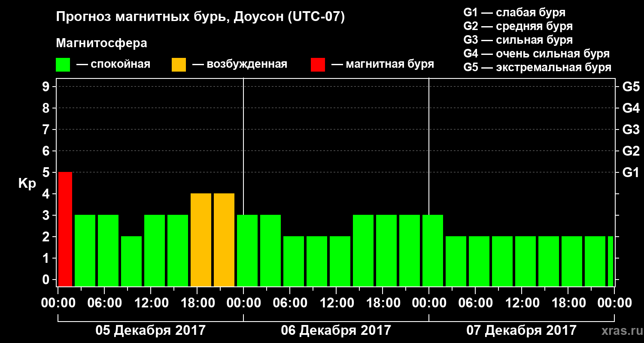Click the orange 'возбужденная' legend swatch
Image resolution: width=644 pixels, height=343 pixels.
click(x=179, y=65)
